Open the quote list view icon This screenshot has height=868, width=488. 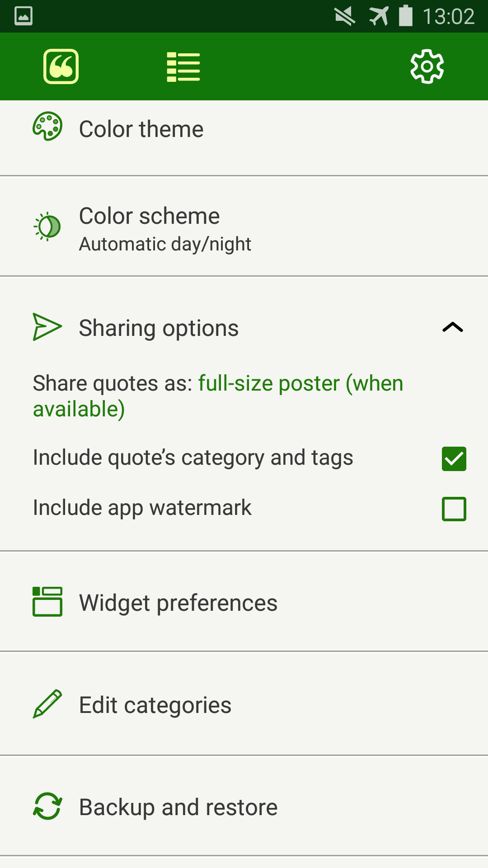point(183,67)
